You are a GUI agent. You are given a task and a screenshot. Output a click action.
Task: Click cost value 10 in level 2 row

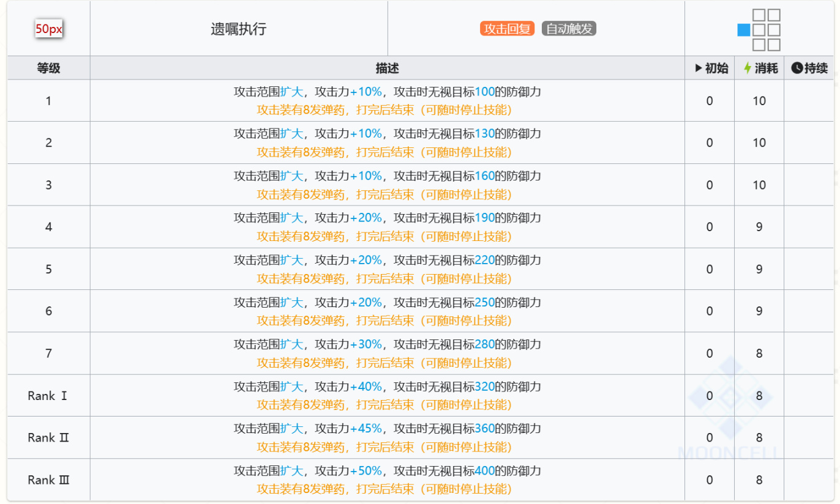pyautogui.click(x=759, y=143)
